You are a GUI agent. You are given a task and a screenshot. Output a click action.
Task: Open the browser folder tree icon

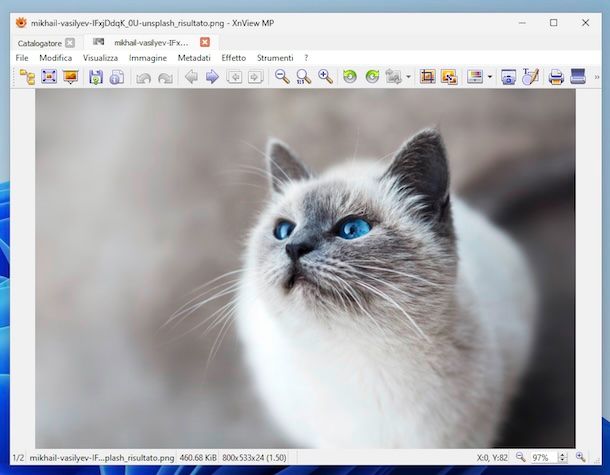tap(27, 77)
